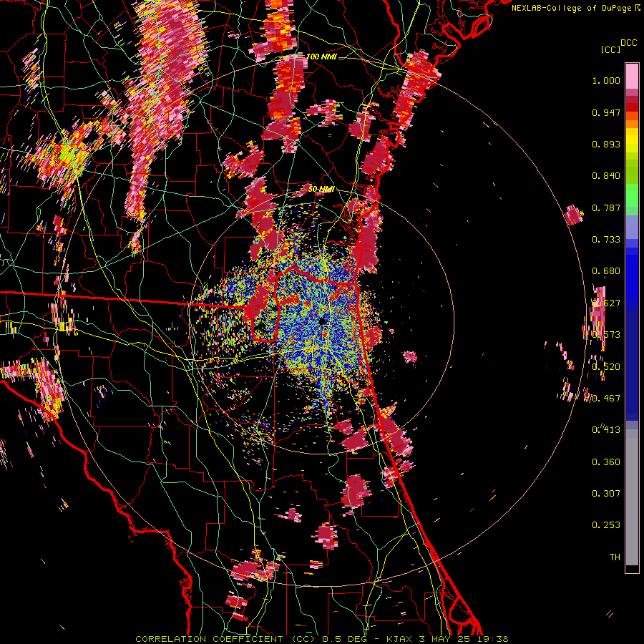Click the 0.947 colorbar value
Viewport: 644px width, 644px height.
pos(606,112)
